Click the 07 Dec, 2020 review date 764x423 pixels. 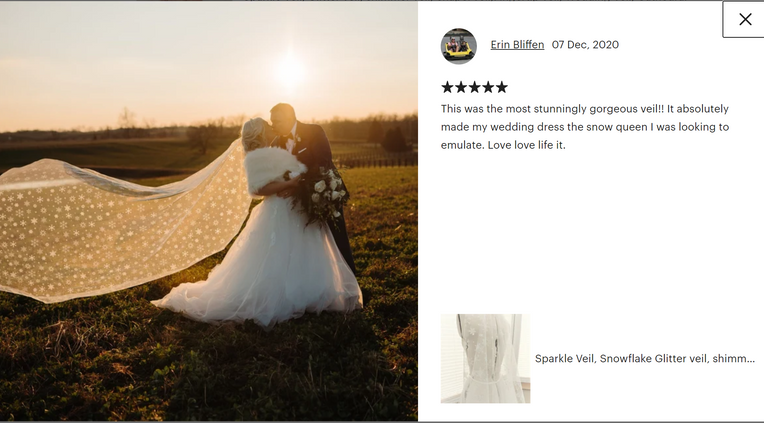[585, 45]
